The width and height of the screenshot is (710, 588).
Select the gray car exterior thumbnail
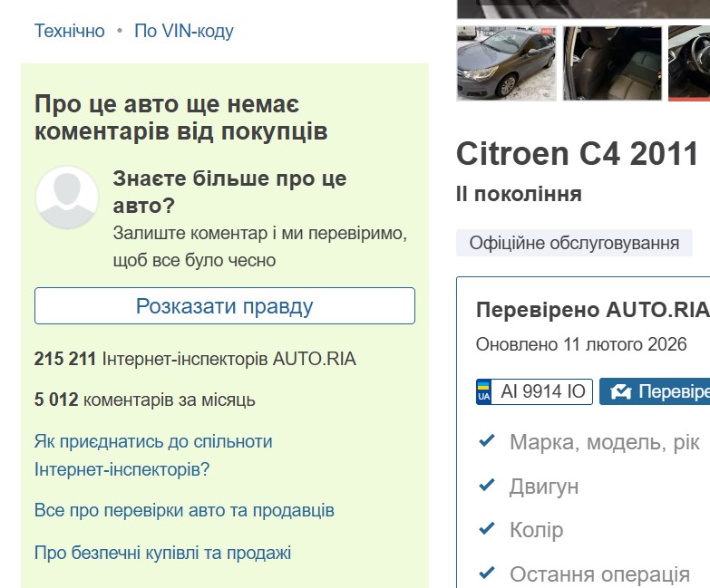tap(506, 63)
